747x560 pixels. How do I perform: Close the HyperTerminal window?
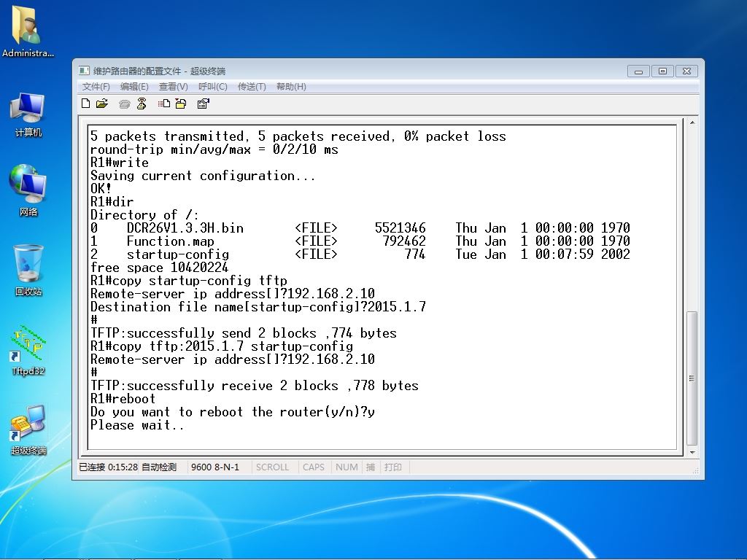686,71
